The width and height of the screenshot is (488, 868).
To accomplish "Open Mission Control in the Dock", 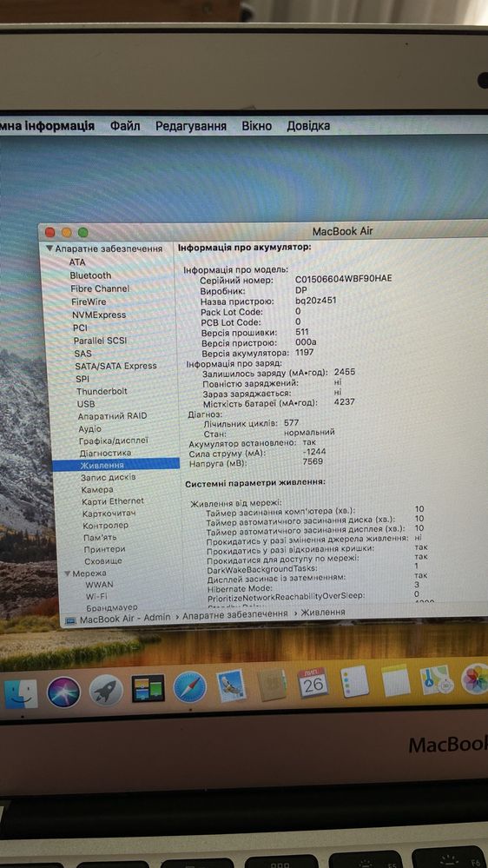I will (148, 688).
